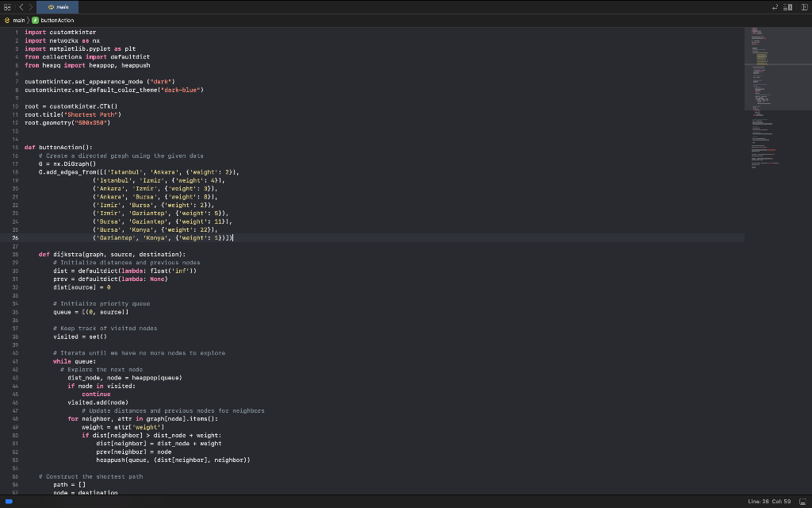The image size is (812, 508).
Task: Click the 'for neighbor, attr in graph[node].items():' line
Action: coord(143,419)
